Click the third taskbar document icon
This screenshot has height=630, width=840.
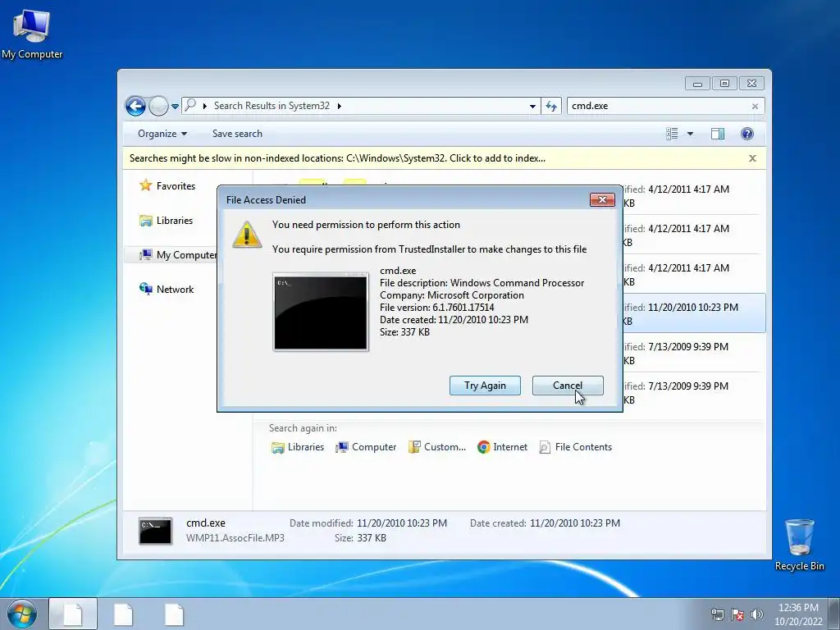click(x=174, y=614)
